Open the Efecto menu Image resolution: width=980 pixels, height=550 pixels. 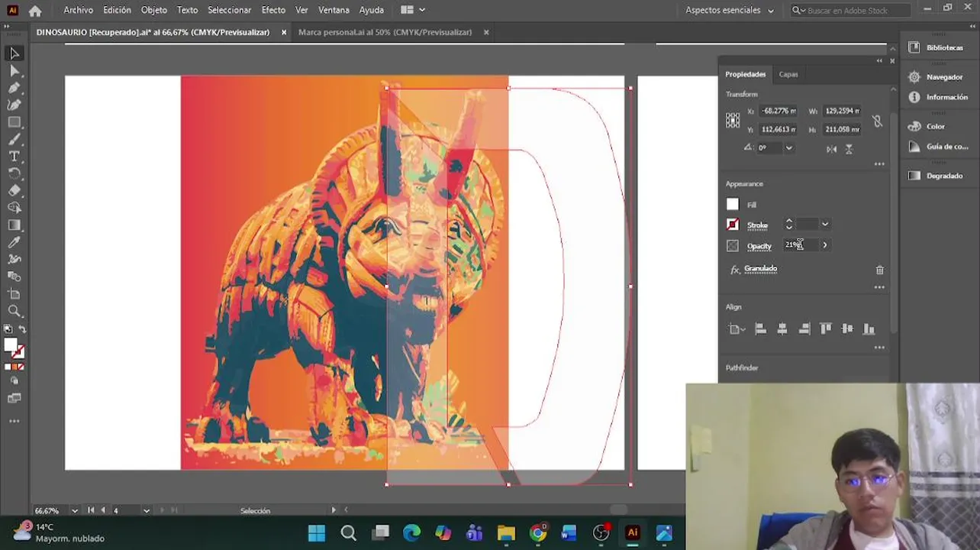coord(273,11)
